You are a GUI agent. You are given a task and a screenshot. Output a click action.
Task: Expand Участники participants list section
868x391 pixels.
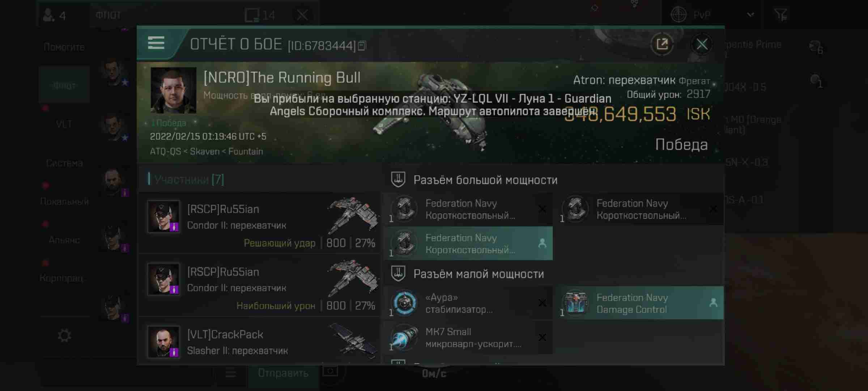pyautogui.click(x=188, y=180)
